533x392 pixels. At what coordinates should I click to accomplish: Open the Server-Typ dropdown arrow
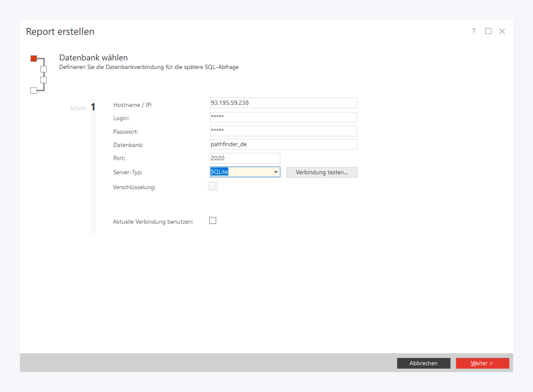coord(276,172)
